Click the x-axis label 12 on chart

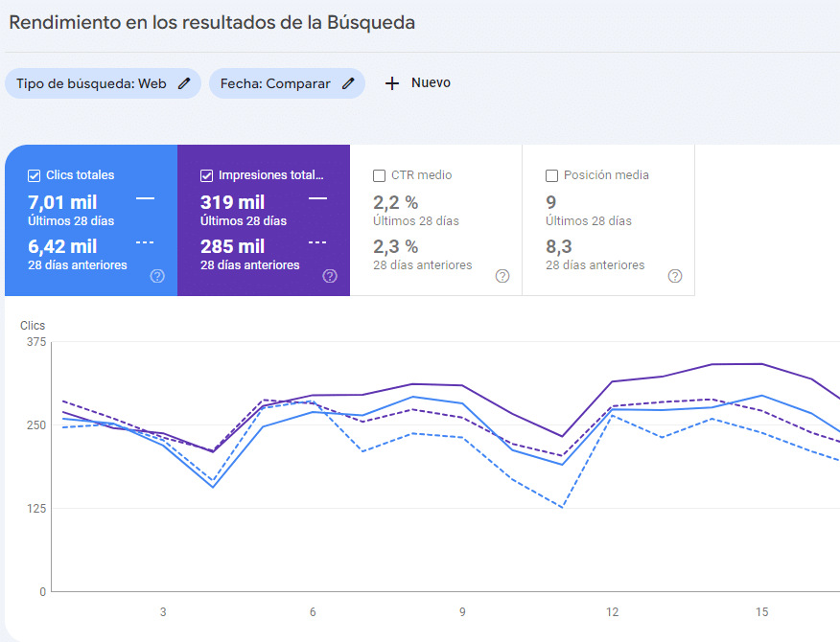click(x=612, y=612)
